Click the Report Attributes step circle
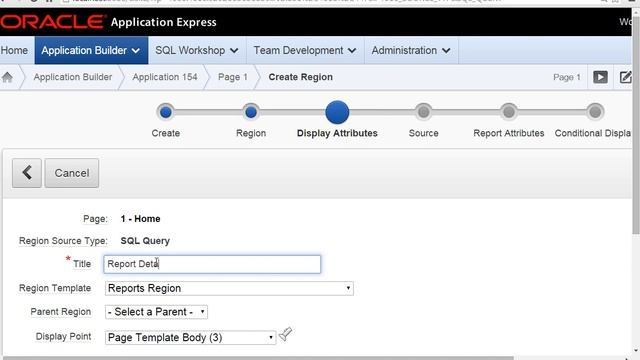 click(509, 112)
